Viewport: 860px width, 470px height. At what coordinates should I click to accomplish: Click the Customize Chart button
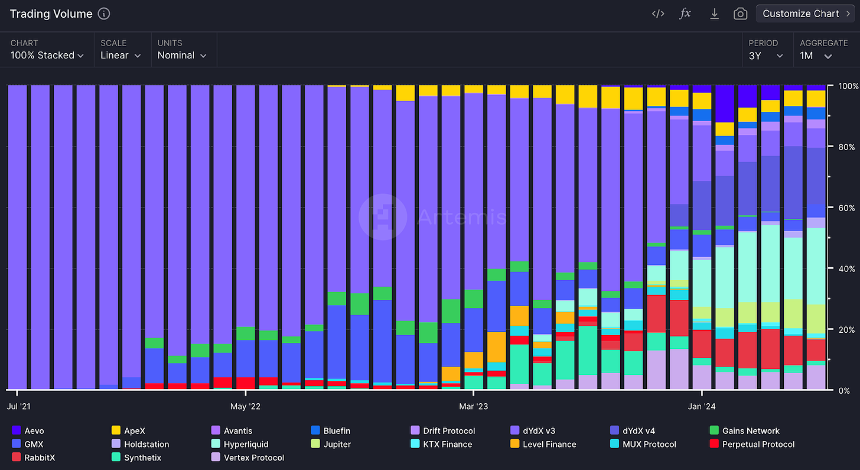point(805,14)
